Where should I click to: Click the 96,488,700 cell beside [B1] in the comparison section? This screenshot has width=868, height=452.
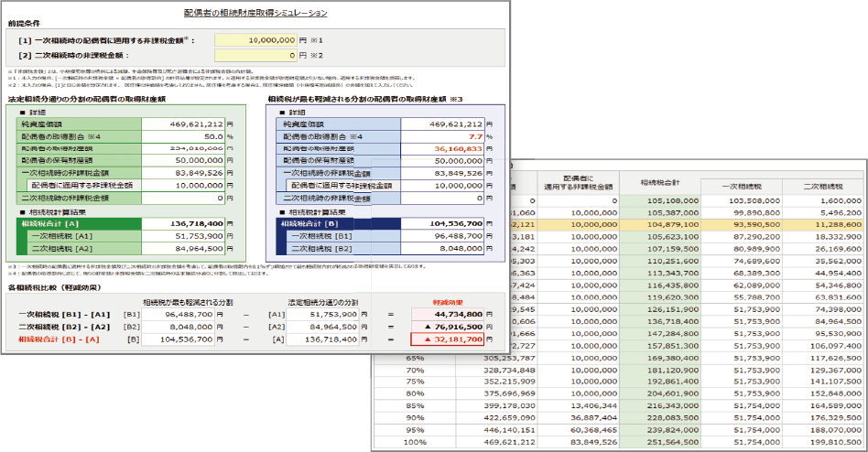pos(178,314)
